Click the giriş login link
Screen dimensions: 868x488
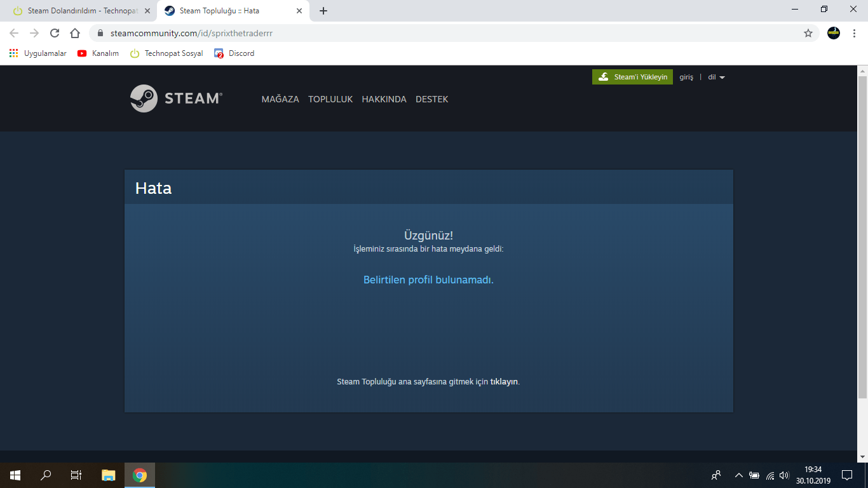686,77
